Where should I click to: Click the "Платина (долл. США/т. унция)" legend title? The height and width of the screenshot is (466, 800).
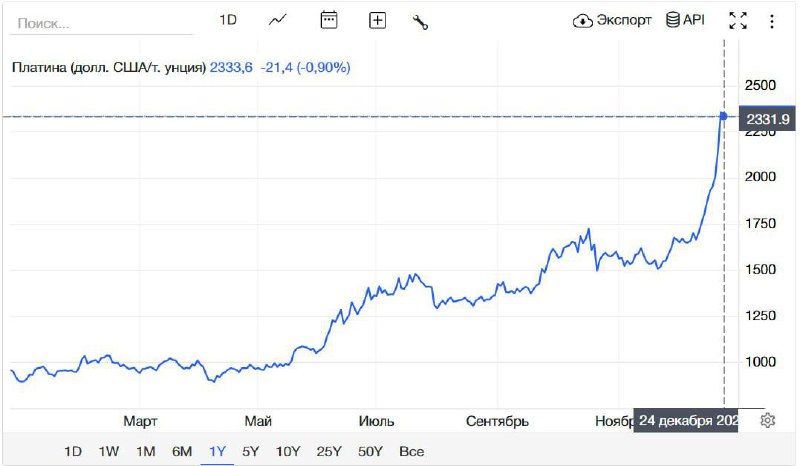coord(108,68)
